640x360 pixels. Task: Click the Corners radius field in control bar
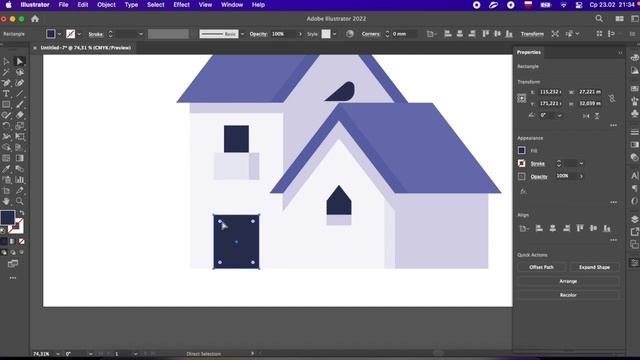404,34
